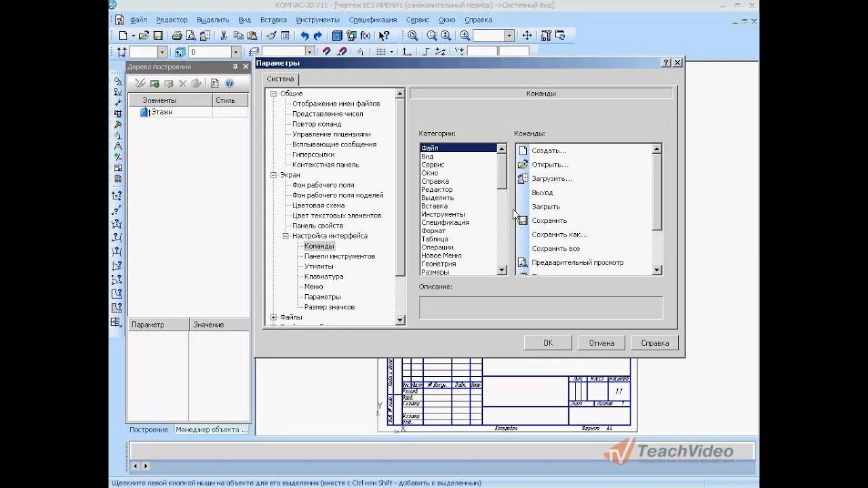Click the context help arrow-question icon

(384, 35)
